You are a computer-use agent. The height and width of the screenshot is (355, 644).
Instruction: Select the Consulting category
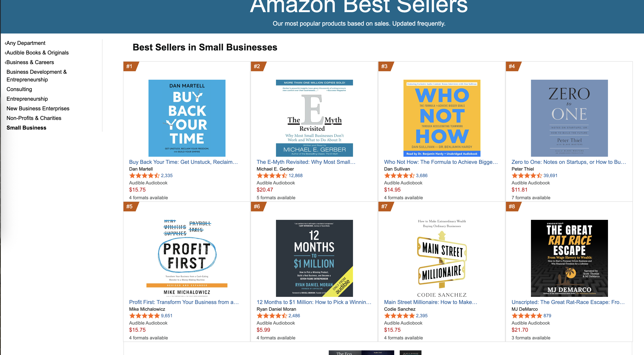coord(19,89)
